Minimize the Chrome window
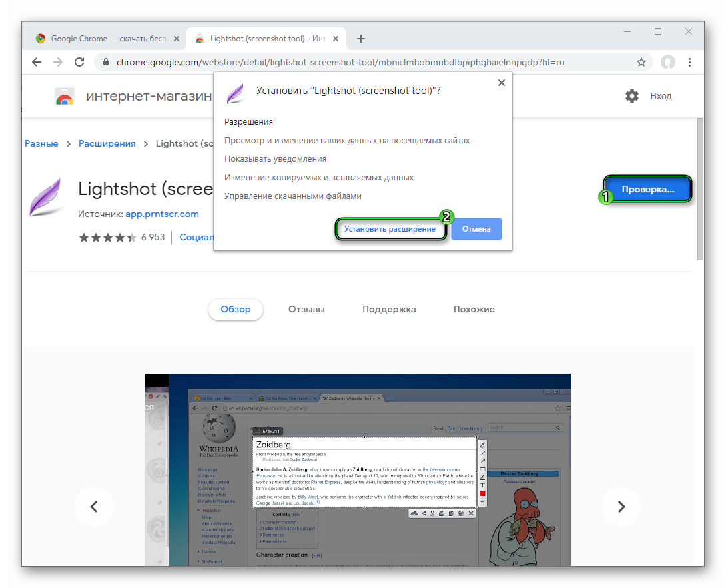 coord(627,31)
